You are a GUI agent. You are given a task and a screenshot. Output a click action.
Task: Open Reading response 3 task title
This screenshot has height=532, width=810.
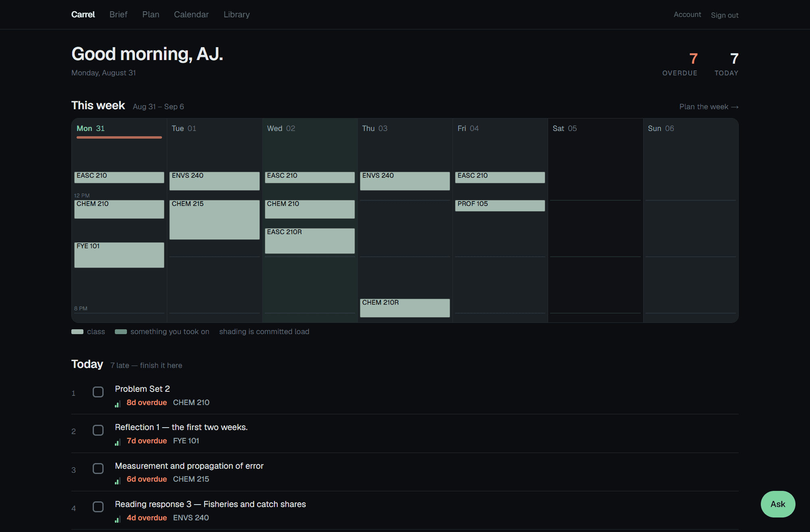pos(210,504)
